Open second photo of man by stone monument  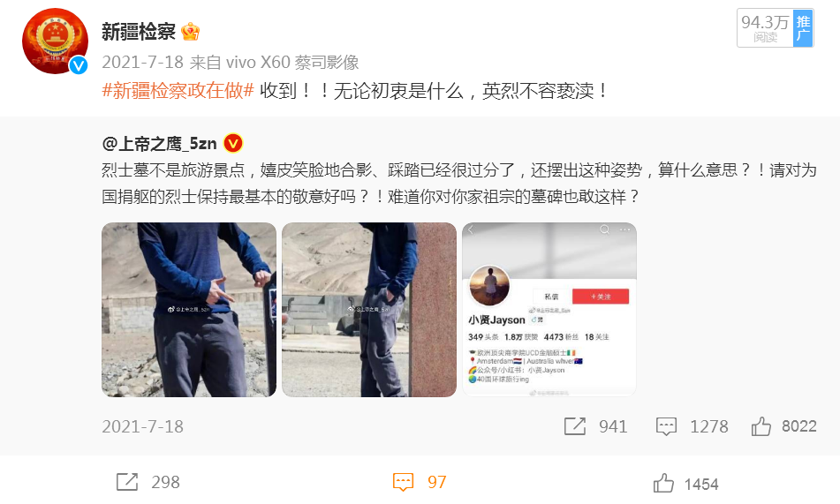[x=369, y=310]
